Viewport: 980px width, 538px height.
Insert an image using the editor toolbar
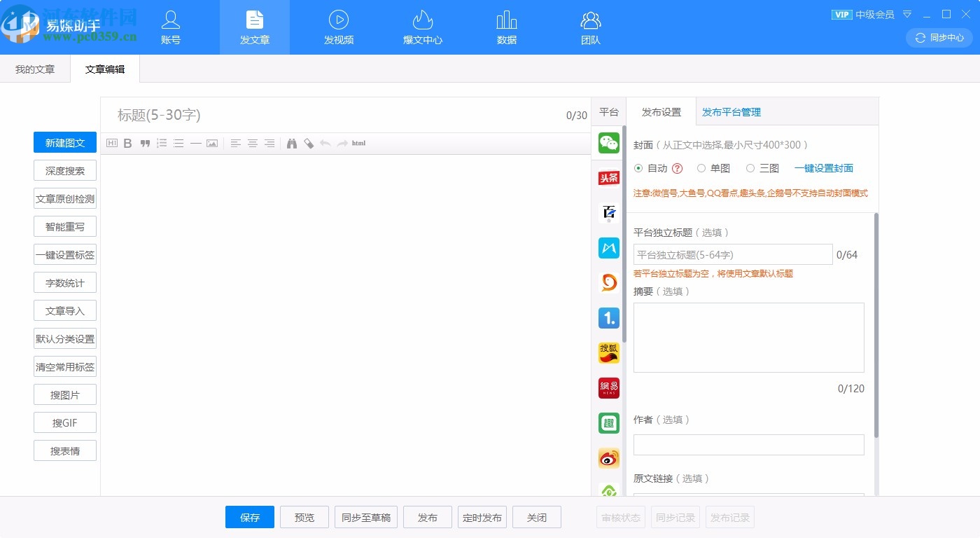[213, 143]
